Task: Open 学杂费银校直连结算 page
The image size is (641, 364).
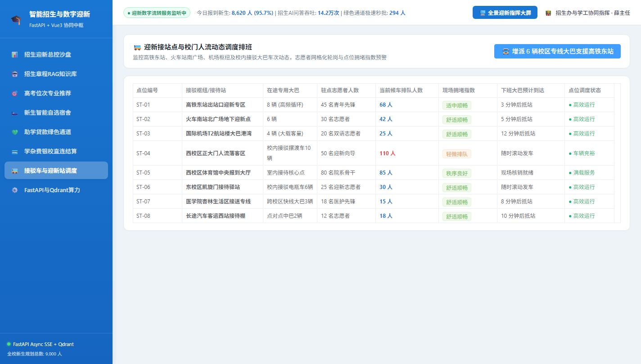Action: [56, 151]
